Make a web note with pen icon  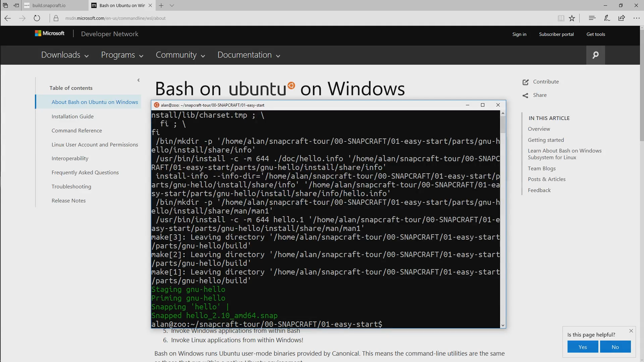click(x=607, y=18)
